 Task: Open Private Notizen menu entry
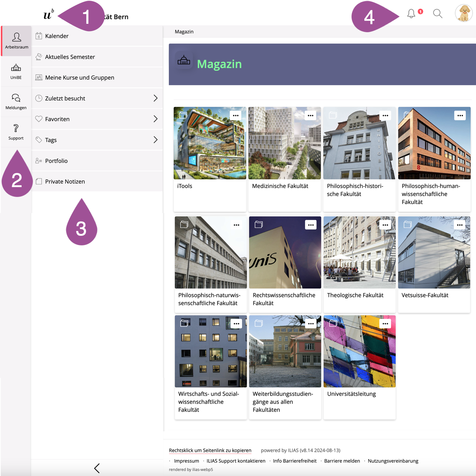point(65,182)
